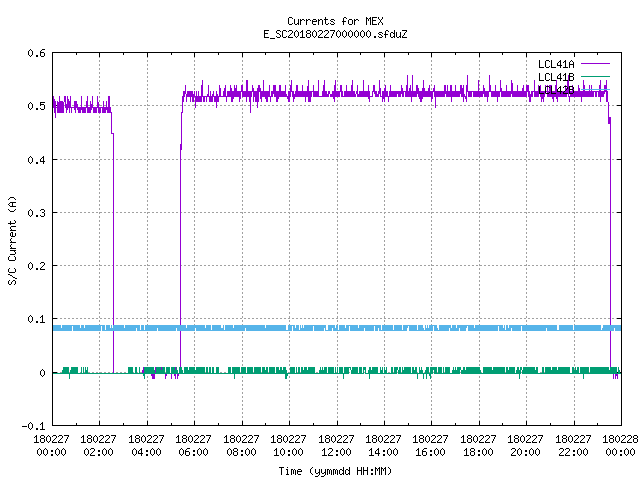Click the LCL42B legend label
Image resolution: width=640 pixels, height=480 pixels.
(x=556, y=90)
